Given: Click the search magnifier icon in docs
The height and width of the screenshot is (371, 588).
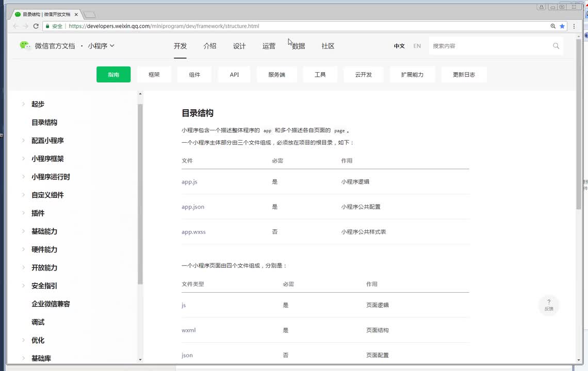Looking at the screenshot, I should (556, 46).
